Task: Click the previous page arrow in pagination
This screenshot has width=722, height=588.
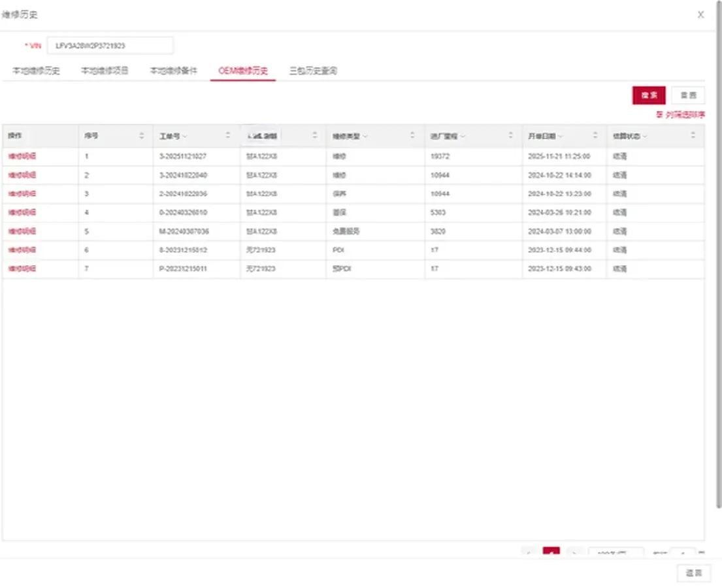Action: pos(529,553)
